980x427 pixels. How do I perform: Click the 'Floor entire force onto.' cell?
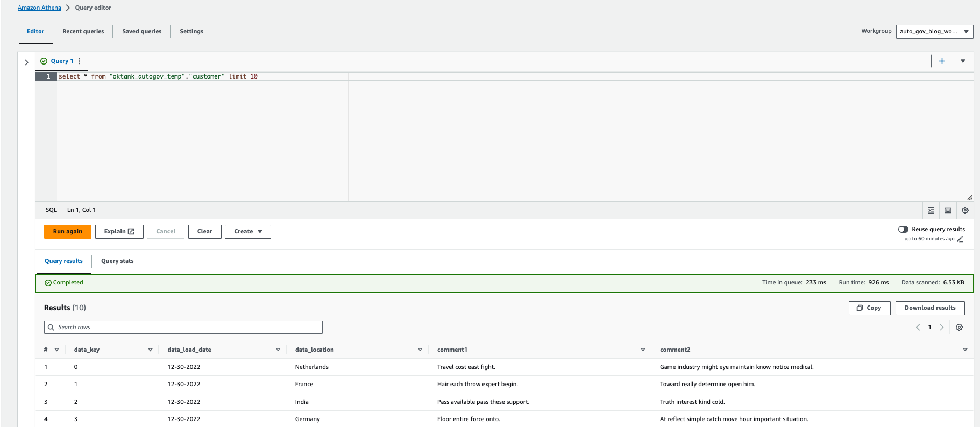(468, 419)
